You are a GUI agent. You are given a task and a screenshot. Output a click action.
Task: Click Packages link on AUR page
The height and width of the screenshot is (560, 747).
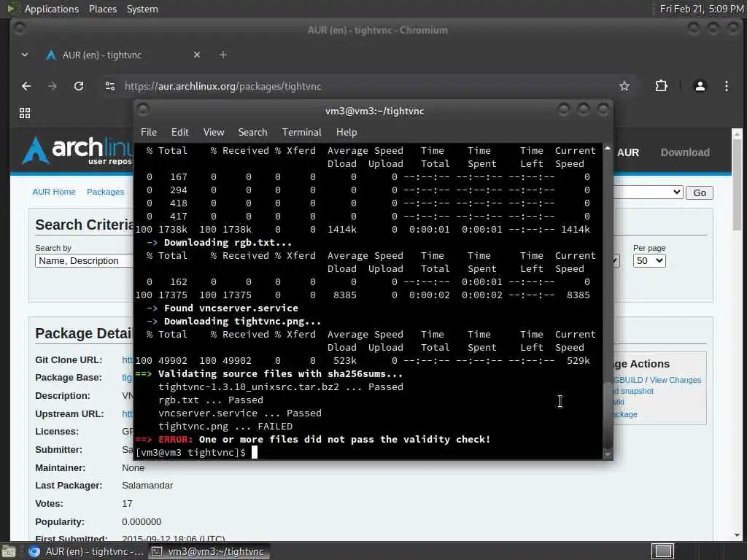click(105, 192)
